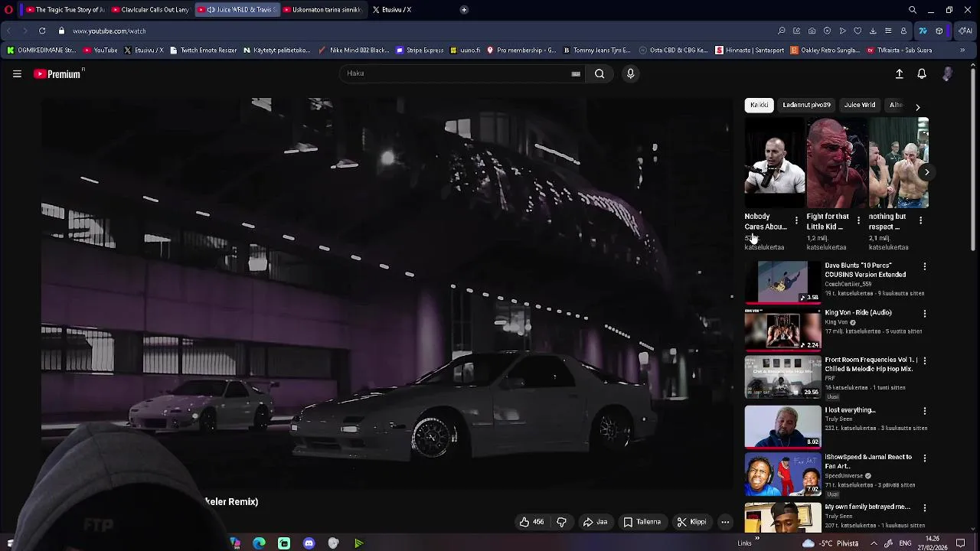Open the taskbar notification center icon

960,543
